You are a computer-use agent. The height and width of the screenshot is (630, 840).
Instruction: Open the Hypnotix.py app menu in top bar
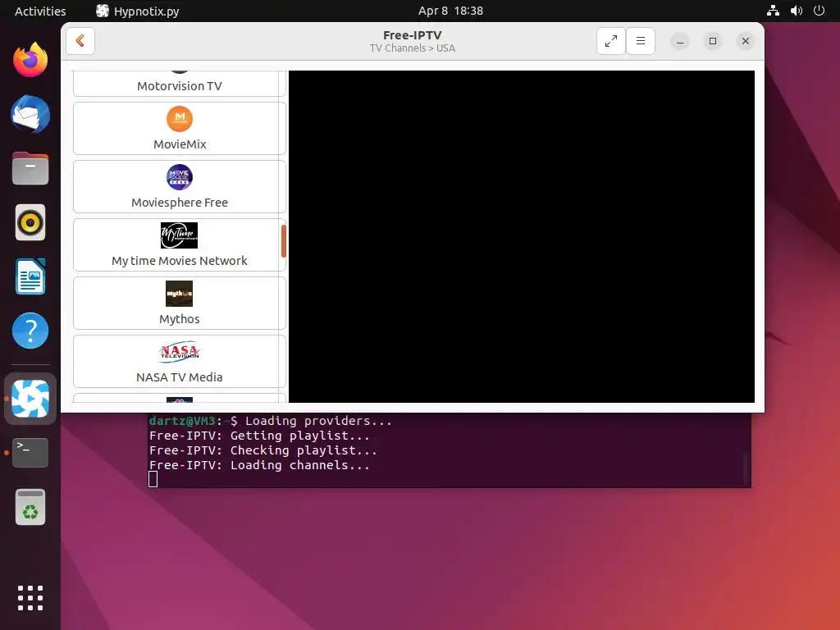(138, 11)
